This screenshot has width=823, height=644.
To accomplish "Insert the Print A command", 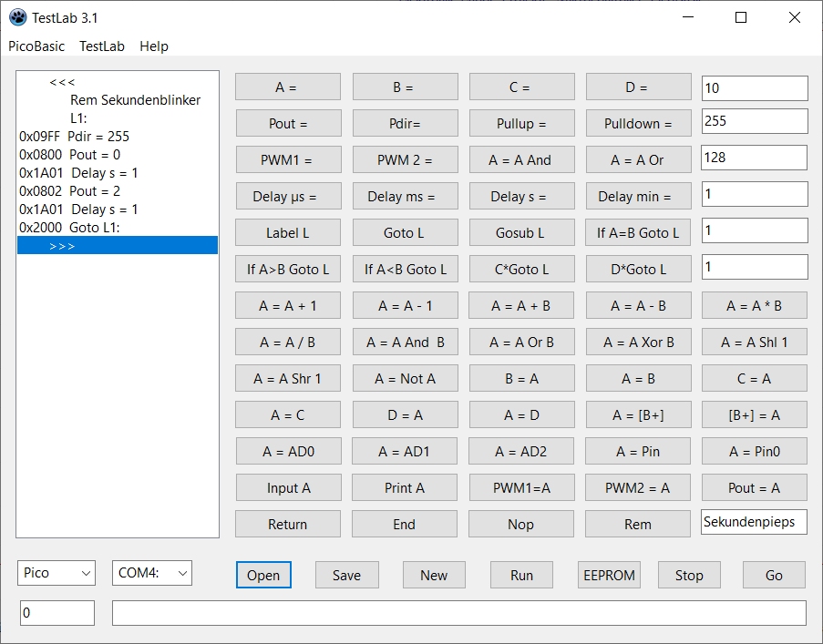I will [x=404, y=488].
